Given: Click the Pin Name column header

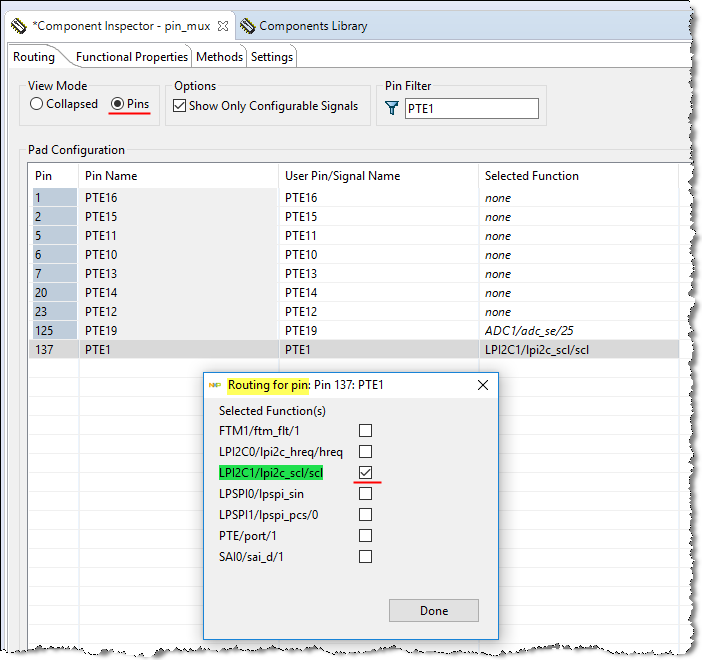Looking at the screenshot, I should point(179,176).
